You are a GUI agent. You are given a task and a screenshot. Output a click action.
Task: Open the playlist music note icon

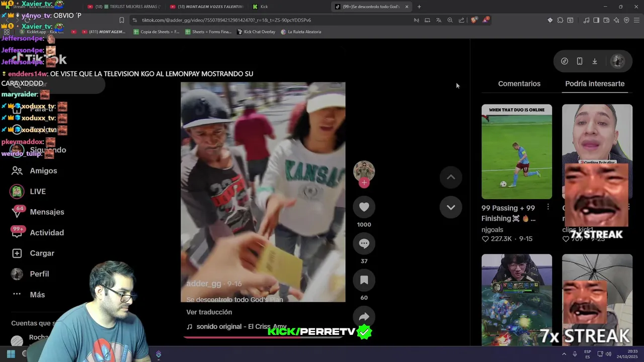586,20
